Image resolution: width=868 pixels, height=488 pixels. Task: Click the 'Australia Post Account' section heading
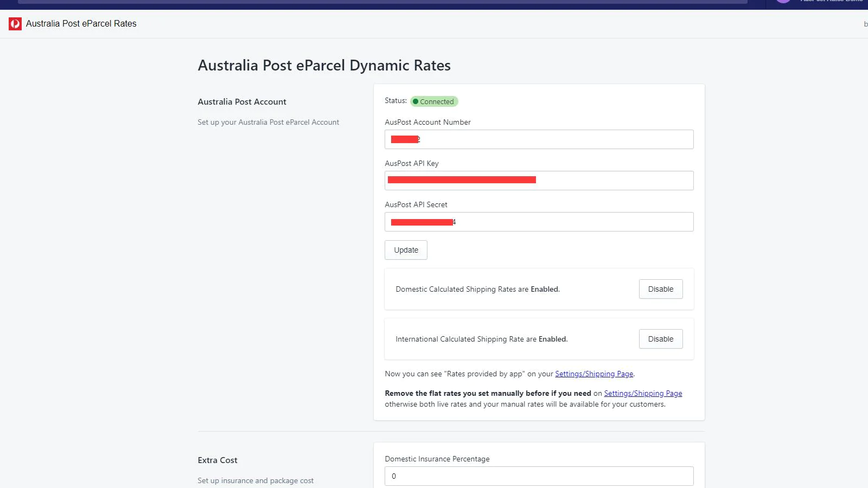tap(242, 102)
